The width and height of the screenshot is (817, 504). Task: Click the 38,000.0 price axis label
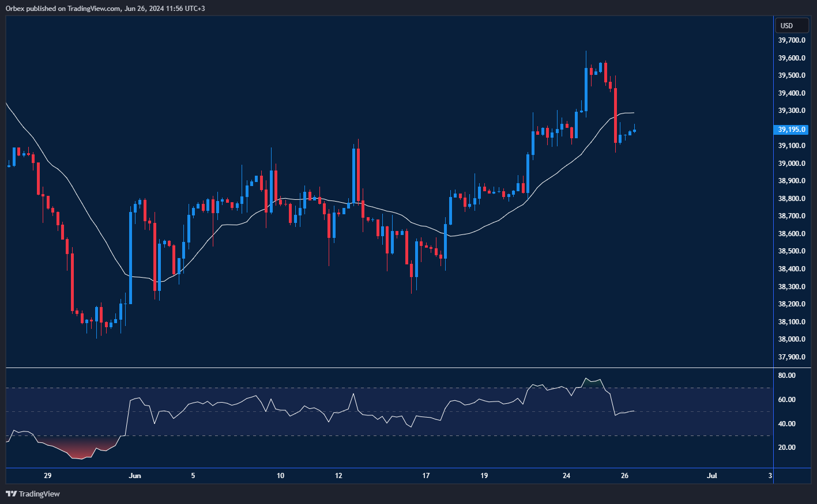pyautogui.click(x=791, y=339)
